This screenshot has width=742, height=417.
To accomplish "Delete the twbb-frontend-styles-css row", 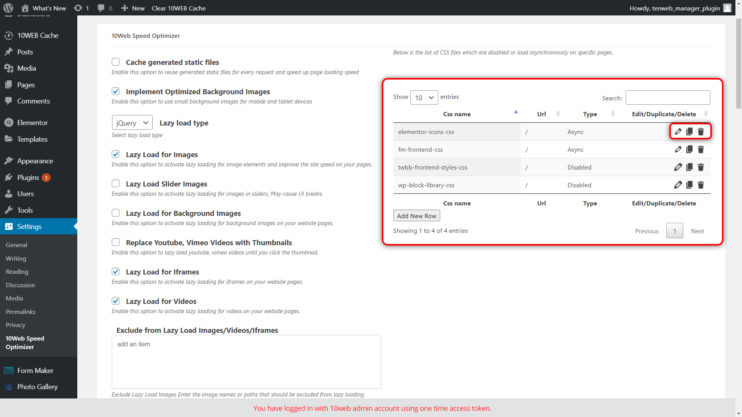I will coord(701,167).
